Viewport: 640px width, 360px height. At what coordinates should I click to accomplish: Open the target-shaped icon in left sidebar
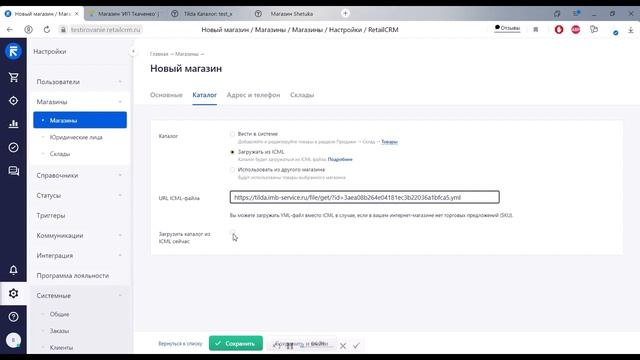[x=13, y=100]
